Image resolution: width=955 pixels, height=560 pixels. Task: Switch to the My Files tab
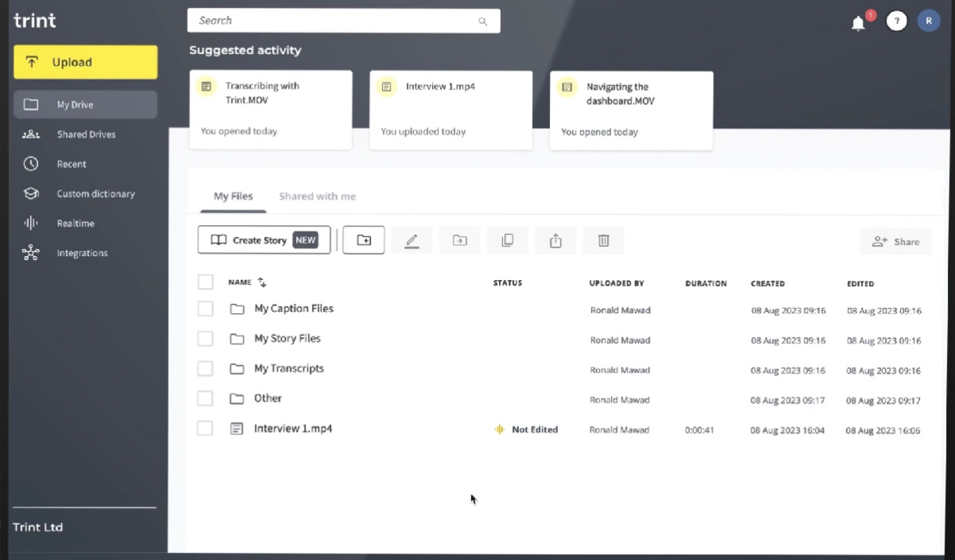pos(233,196)
